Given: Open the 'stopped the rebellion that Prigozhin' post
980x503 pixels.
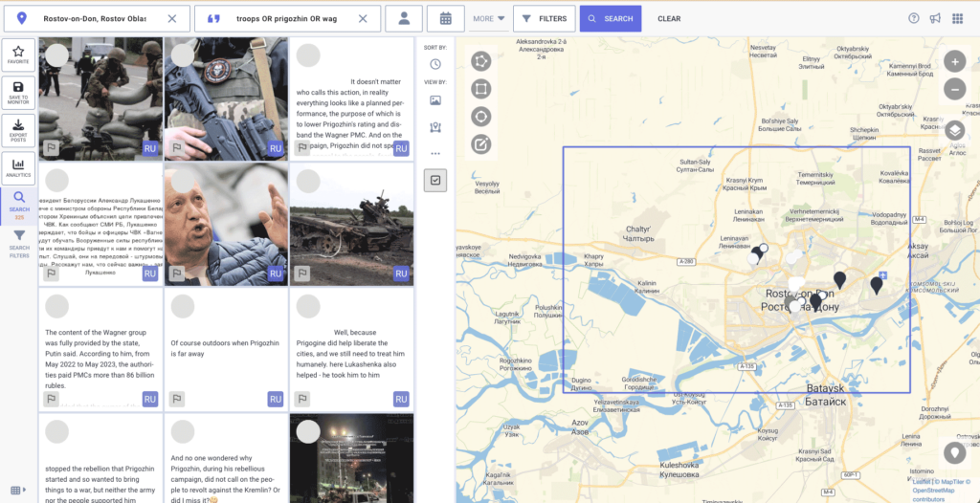Looking at the screenshot, I should [x=100, y=458].
